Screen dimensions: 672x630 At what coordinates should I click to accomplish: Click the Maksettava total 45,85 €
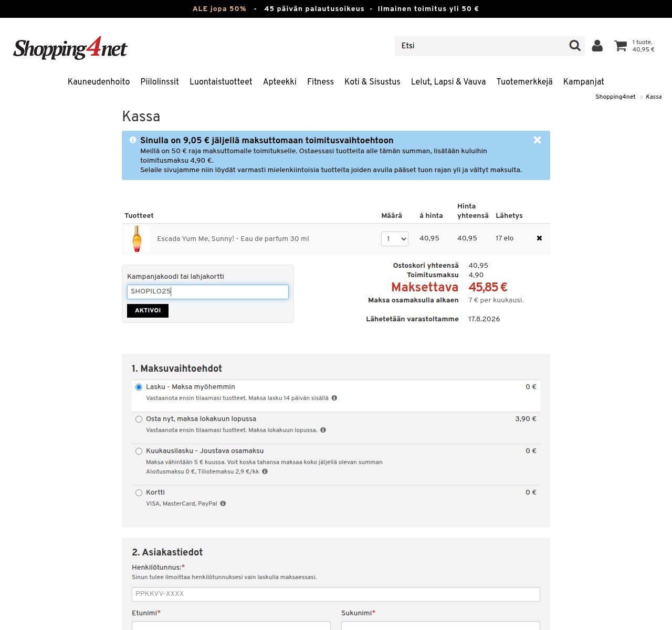pos(488,287)
